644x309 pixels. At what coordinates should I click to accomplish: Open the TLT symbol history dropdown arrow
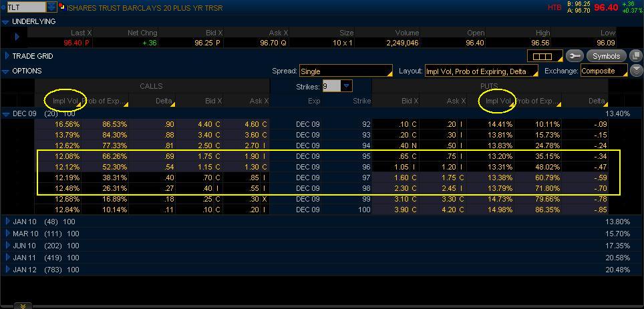click(52, 7)
